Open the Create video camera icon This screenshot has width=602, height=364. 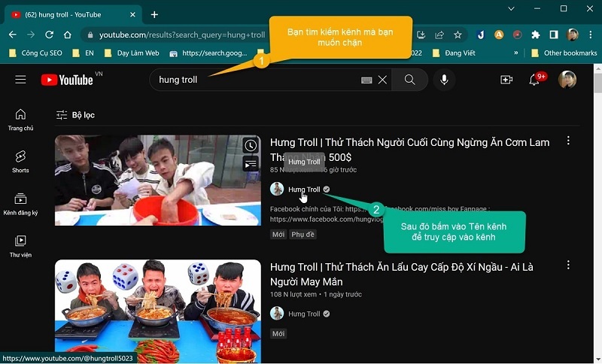click(506, 80)
